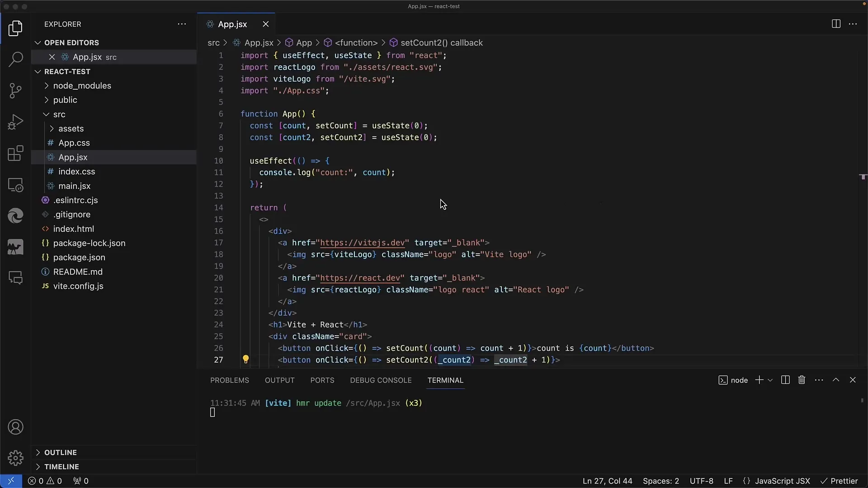Click the setCount2() callback breadcrumb
The height and width of the screenshot is (488, 868).
coord(436,42)
